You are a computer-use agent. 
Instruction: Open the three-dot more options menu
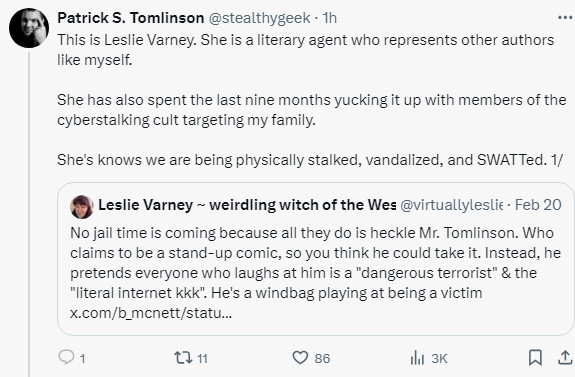click(565, 18)
